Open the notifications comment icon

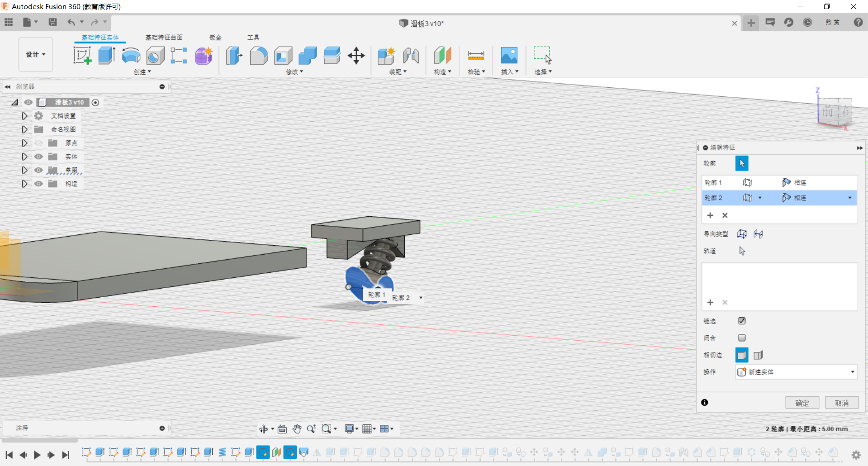tap(770, 22)
